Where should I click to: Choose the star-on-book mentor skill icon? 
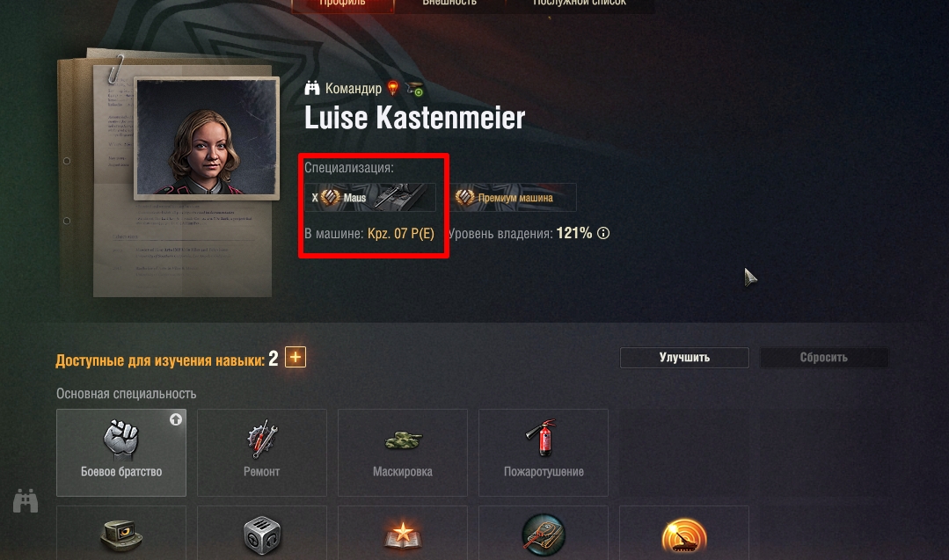pyautogui.click(x=403, y=535)
